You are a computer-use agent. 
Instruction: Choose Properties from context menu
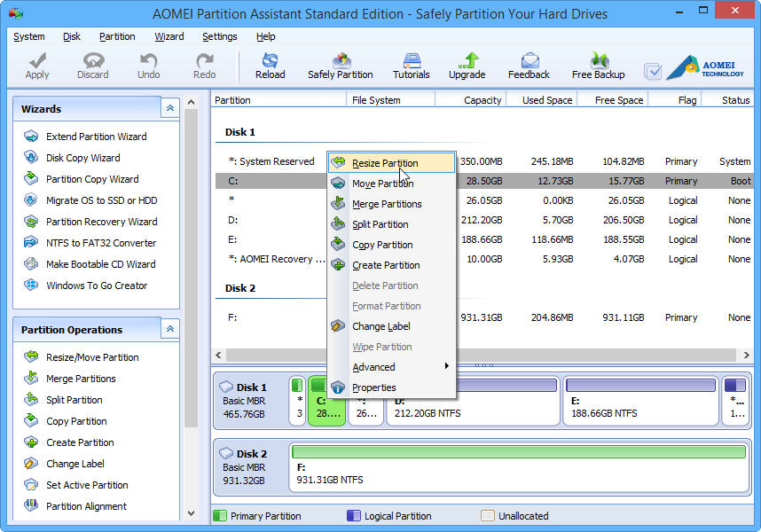coord(392,387)
